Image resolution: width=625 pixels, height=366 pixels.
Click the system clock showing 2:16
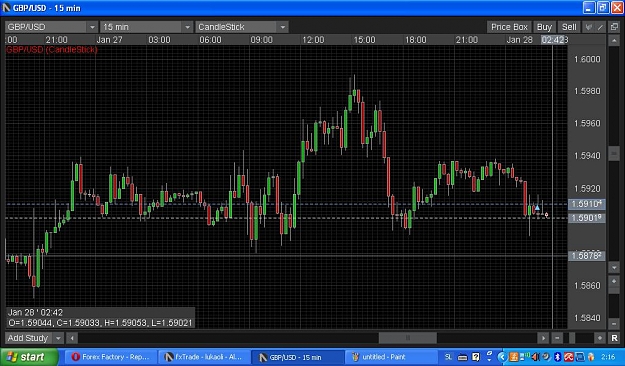[608, 357]
